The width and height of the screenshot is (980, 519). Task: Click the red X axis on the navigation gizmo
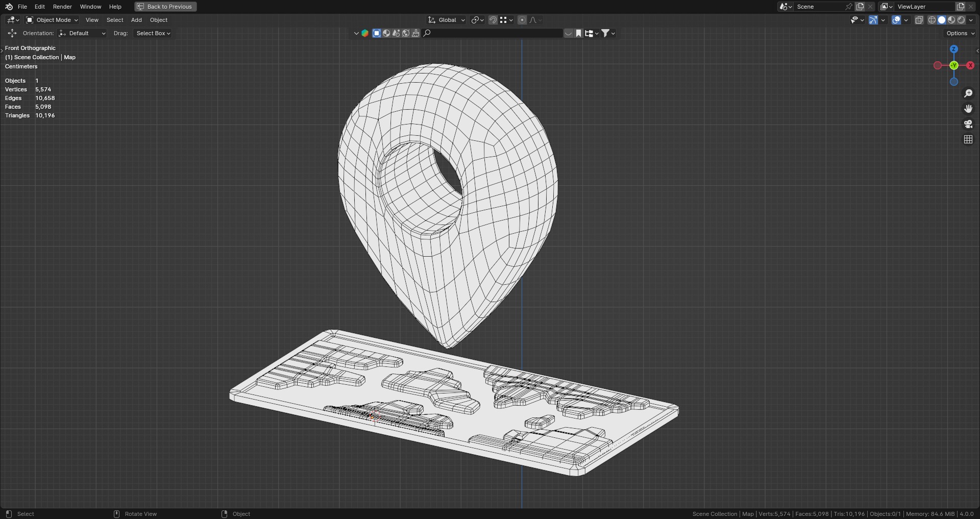[x=970, y=65]
